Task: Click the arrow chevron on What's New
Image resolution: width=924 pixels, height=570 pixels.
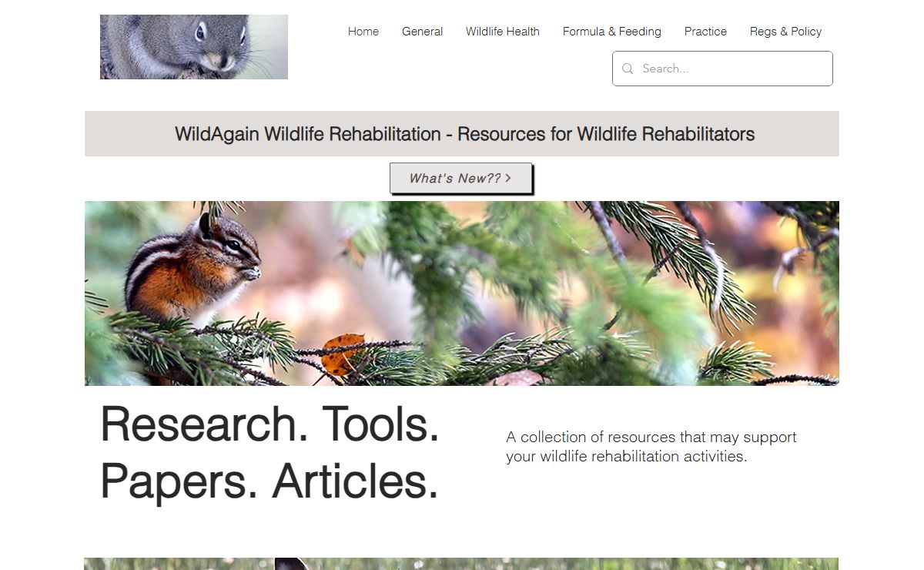Action: [x=508, y=178]
